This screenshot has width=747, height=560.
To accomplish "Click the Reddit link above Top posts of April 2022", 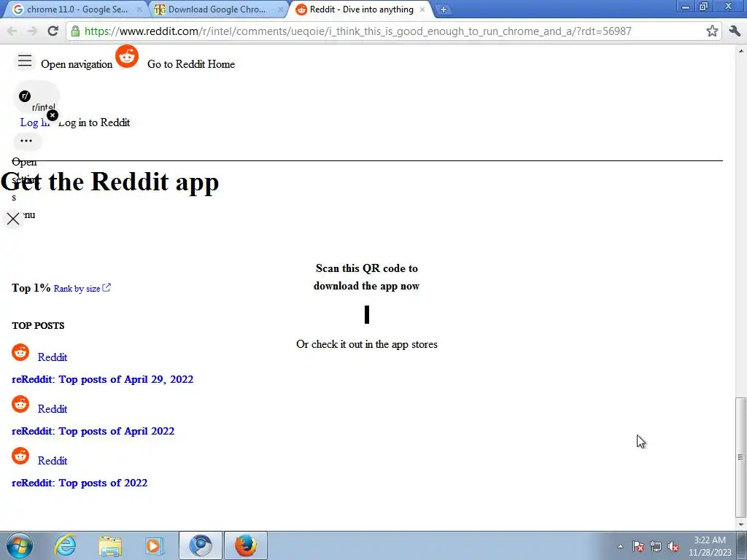I will [53, 409].
